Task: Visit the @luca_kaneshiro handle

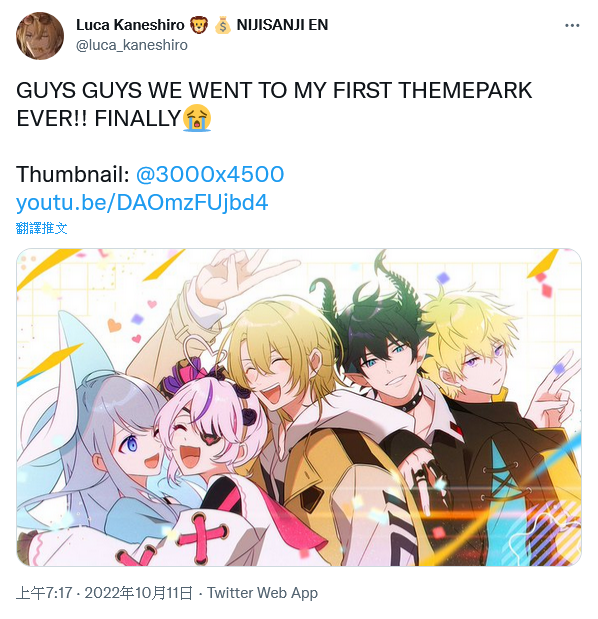Action: click(x=131, y=45)
